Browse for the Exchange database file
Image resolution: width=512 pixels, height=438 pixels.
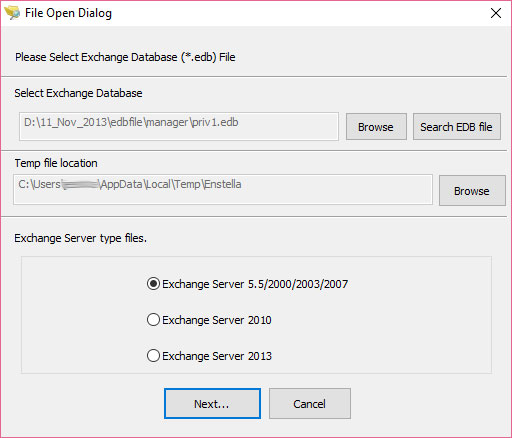pos(376,127)
